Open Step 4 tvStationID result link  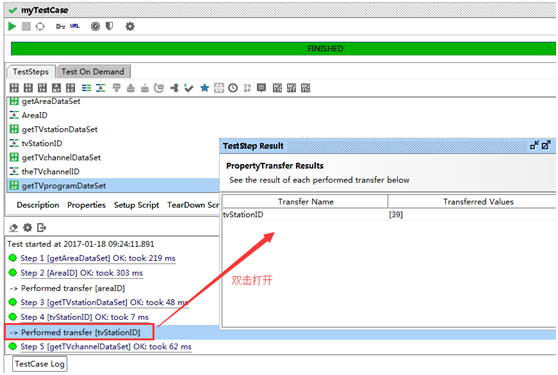tap(84, 317)
